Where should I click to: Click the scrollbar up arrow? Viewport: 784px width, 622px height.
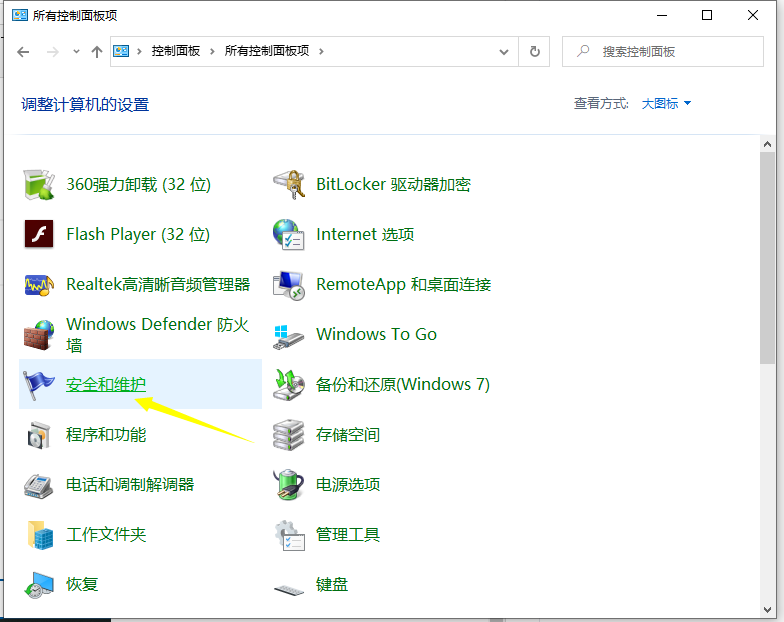pyautogui.click(x=768, y=144)
